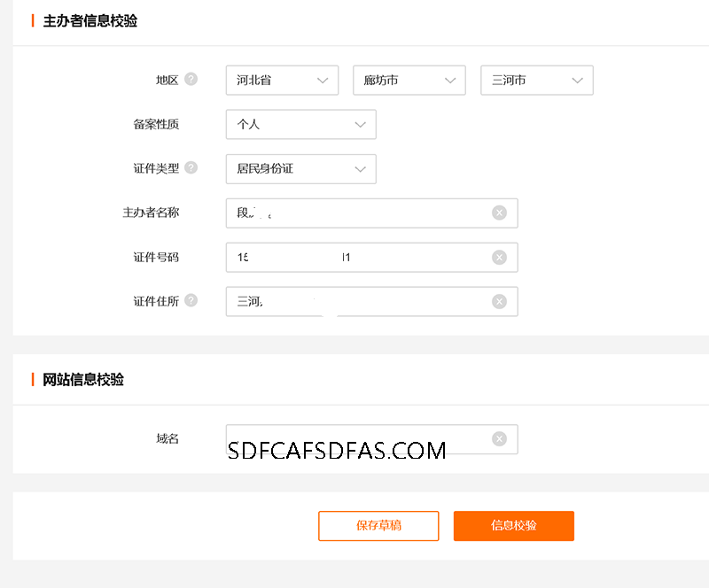709x588 pixels.
Task: Open the 居民身份证 certificate type dropdown
Action: click(x=300, y=169)
